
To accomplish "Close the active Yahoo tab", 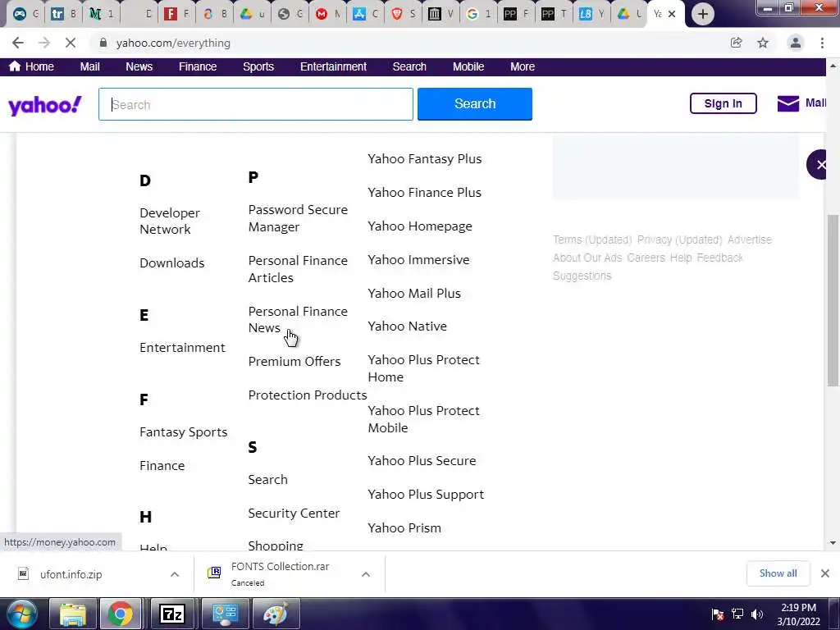I will point(672,14).
